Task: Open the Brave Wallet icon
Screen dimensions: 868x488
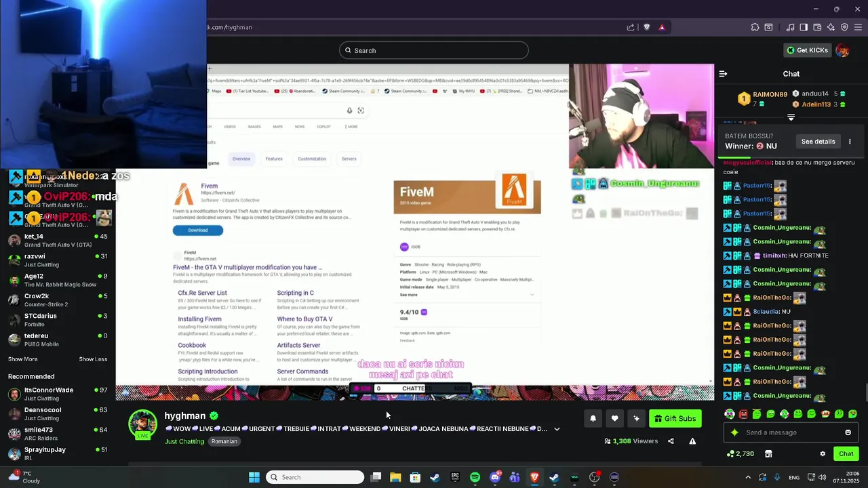Action: 817,27
